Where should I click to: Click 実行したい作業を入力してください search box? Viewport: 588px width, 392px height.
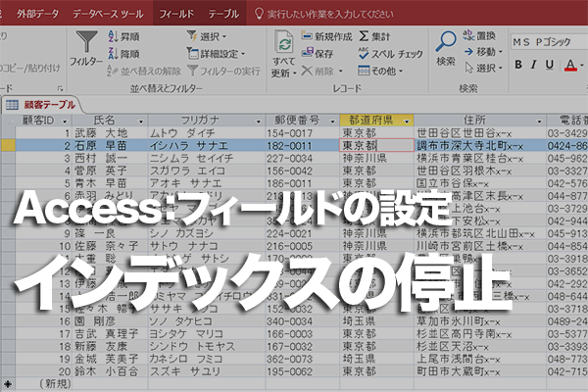[x=324, y=15]
